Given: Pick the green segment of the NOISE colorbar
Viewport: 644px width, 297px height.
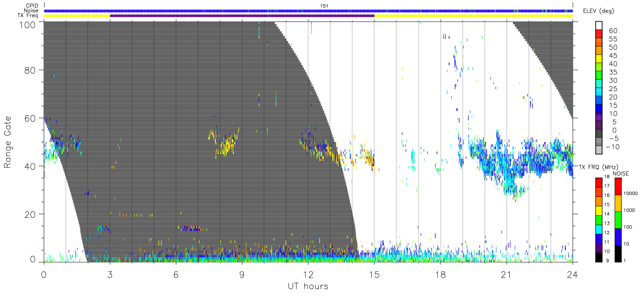Looking at the screenshot, I should (618, 220).
